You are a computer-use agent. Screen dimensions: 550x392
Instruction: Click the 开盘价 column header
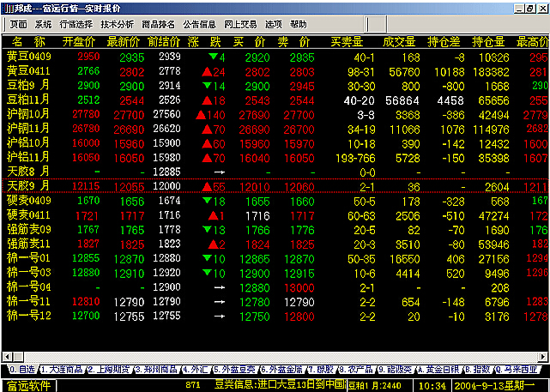pos(79,42)
